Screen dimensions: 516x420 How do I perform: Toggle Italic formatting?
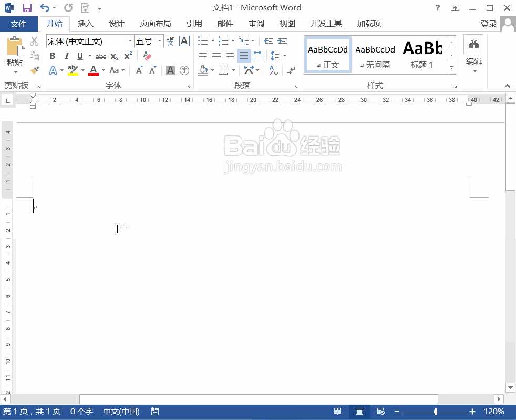(x=67, y=56)
